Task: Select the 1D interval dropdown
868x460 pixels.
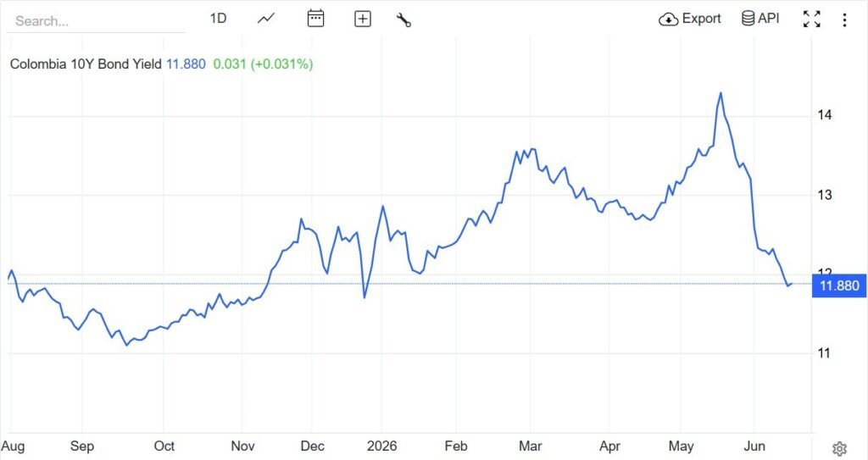Action: [218, 19]
